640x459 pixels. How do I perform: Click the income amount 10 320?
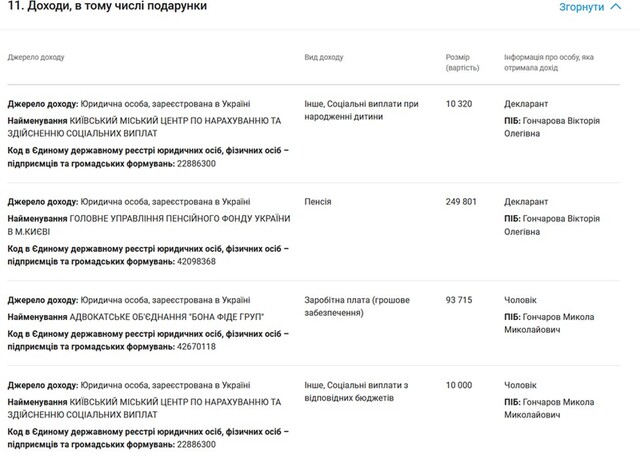(458, 103)
